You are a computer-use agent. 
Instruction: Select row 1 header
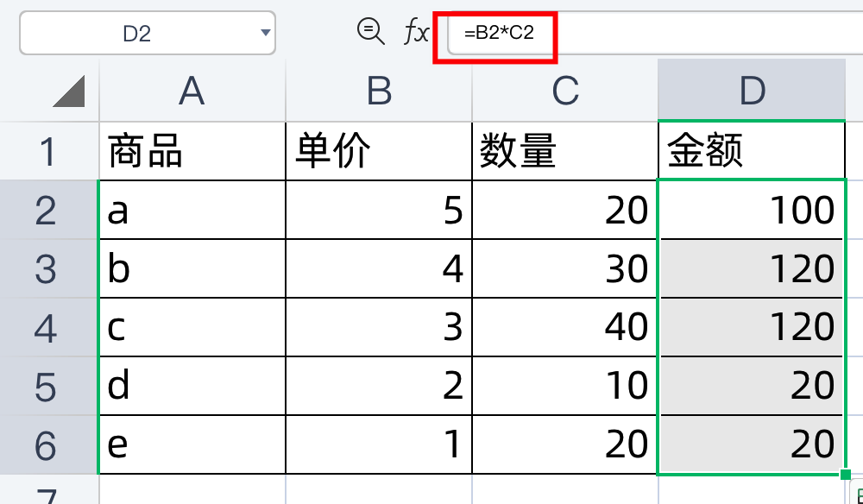coord(48,152)
